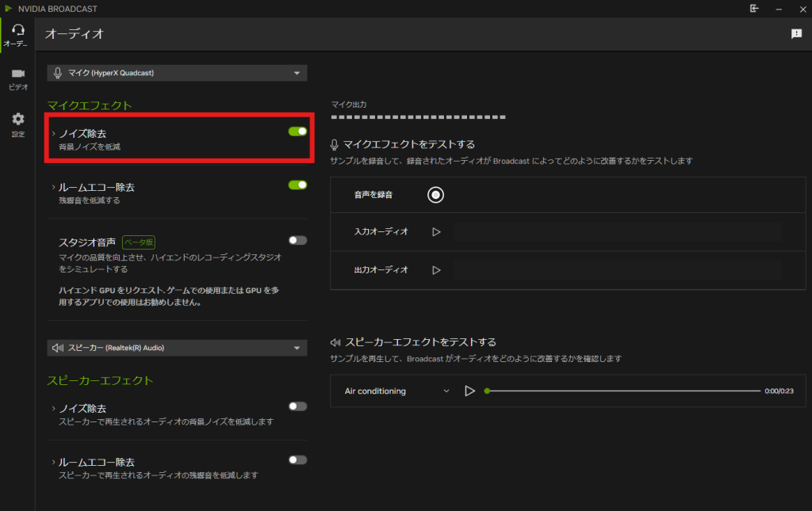Click the speaker sample playback seek slider
The image size is (812, 511).
(622, 391)
